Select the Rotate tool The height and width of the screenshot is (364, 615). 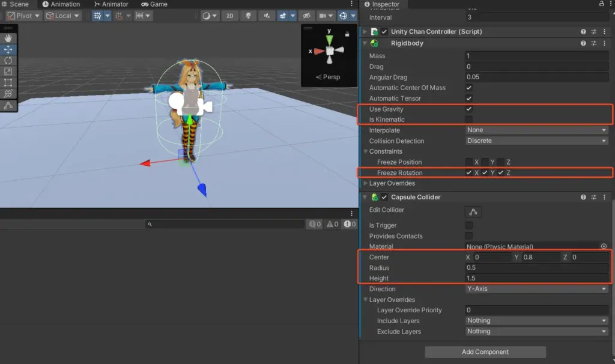(x=8, y=61)
